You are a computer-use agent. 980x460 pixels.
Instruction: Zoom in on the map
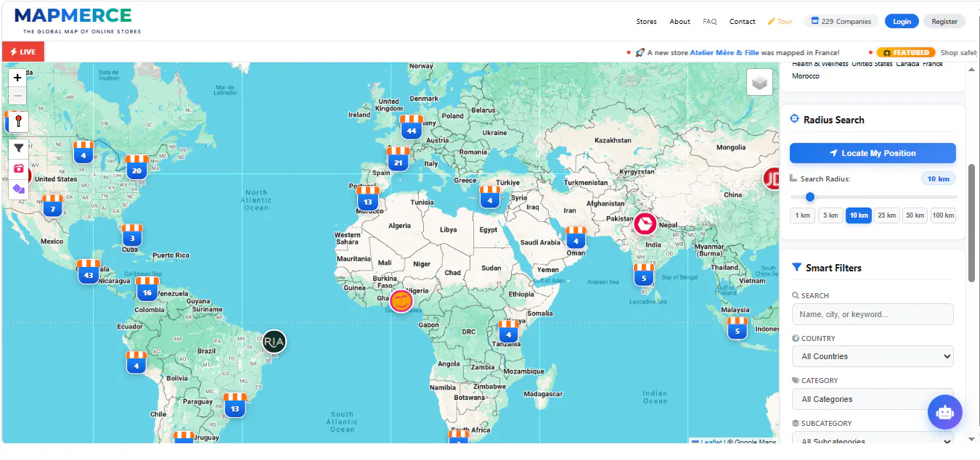tap(18, 78)
